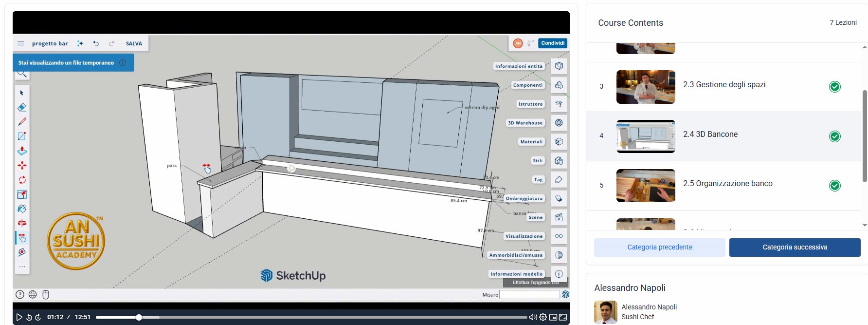Click the SALVA save button

(134, 43)
